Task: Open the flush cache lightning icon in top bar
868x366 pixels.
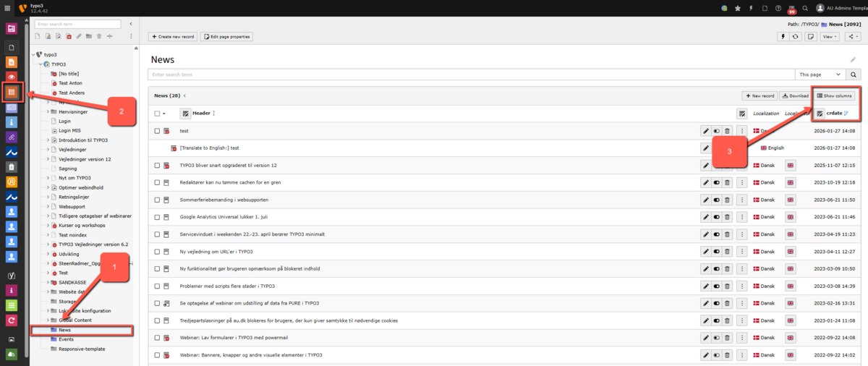Action: (x=751, y=9)
